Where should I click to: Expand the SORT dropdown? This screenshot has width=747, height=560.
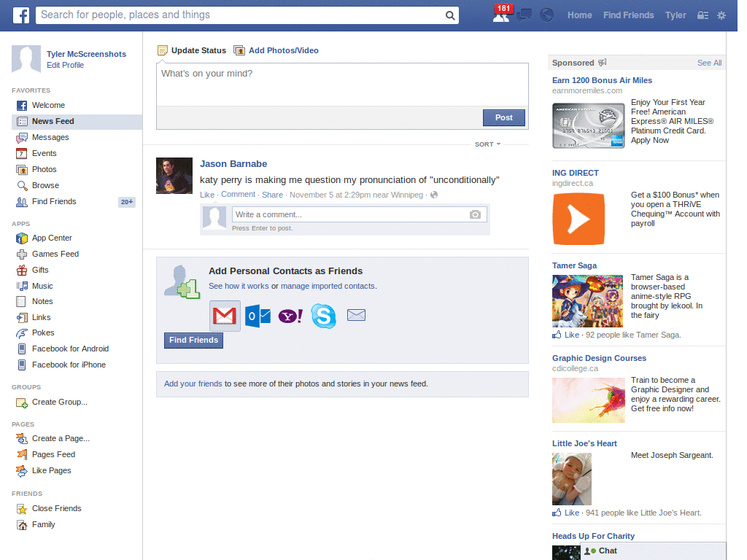tap(487, 144)
